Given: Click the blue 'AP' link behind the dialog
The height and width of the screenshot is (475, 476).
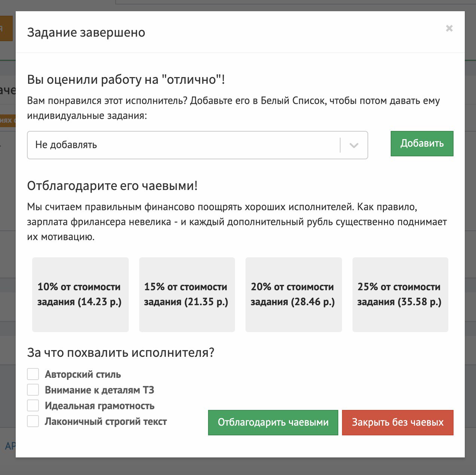Looking at the screenshot, I should coord(10,446).
